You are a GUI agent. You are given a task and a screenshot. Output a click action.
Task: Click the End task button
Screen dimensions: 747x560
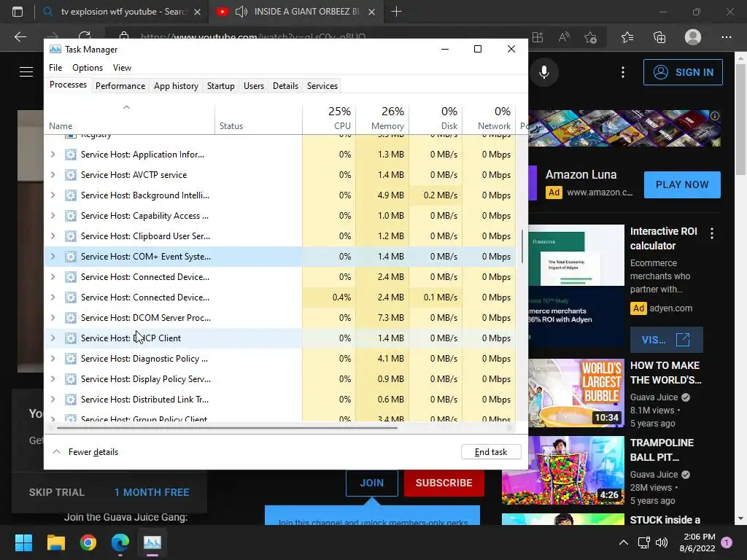pyautogui.click(x=491, y=452)
